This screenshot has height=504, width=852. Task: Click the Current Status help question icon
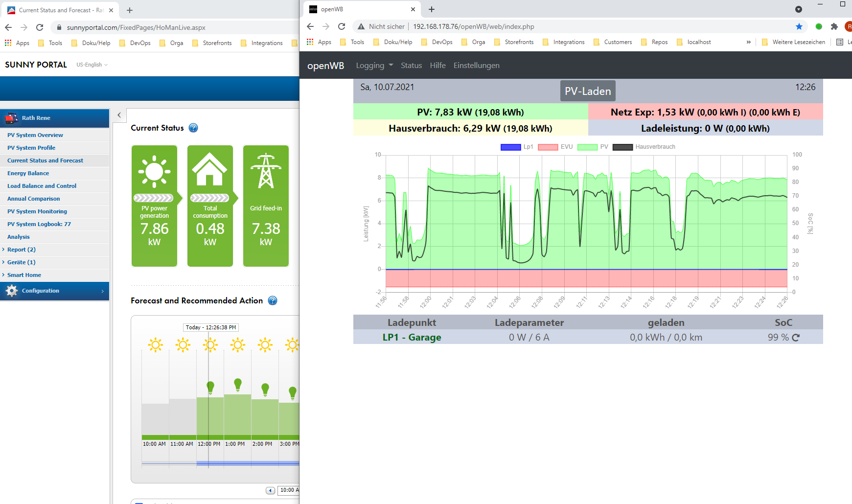click(x=193, y=128)
